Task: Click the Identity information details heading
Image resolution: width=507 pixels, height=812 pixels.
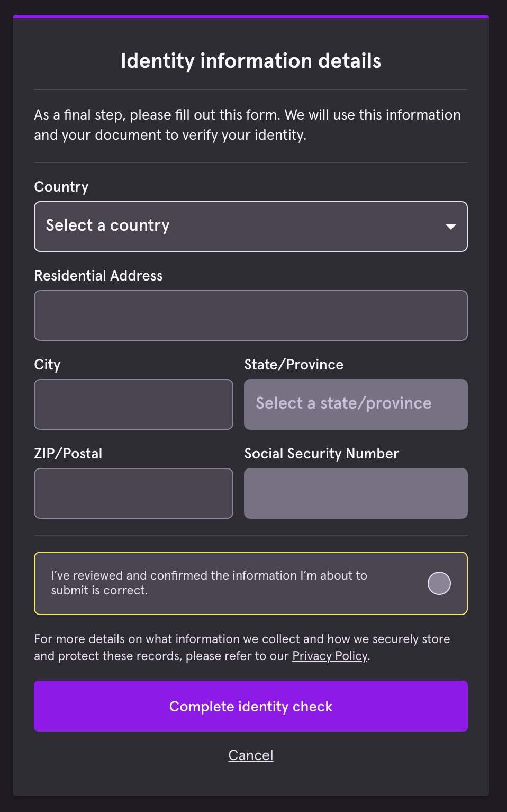Action: [x=251, y=61]
